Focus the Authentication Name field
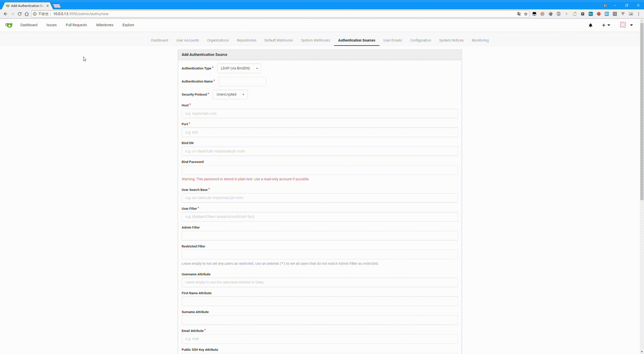644x354 pixels. [242, 81]
